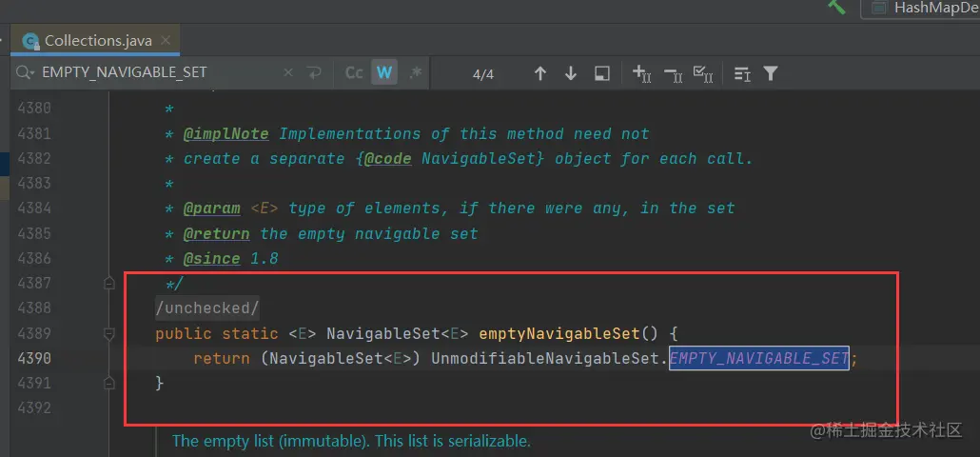Screen dimensions: 980x457
Task: Click the @implNote Javadoc tag
Action: 225,134
